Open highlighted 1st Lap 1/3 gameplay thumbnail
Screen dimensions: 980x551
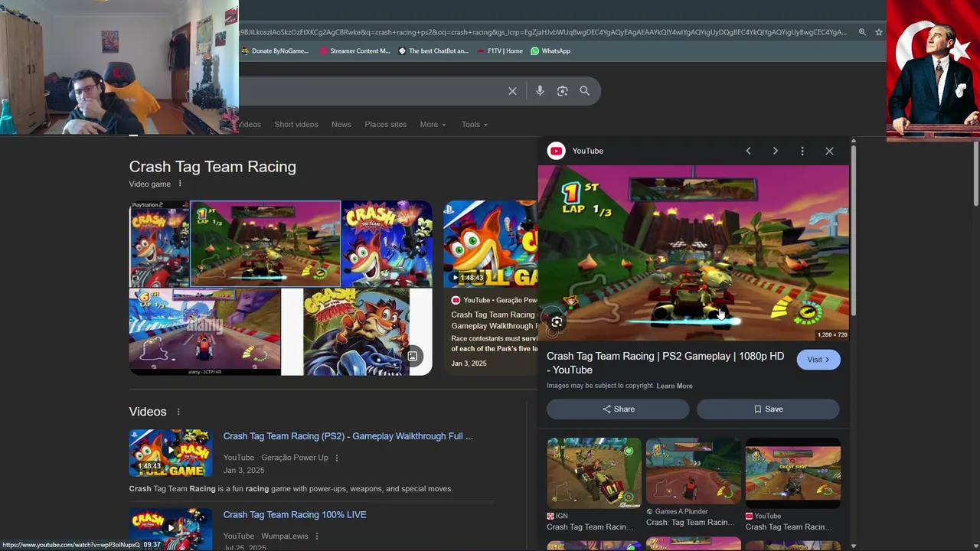[265, 244]
